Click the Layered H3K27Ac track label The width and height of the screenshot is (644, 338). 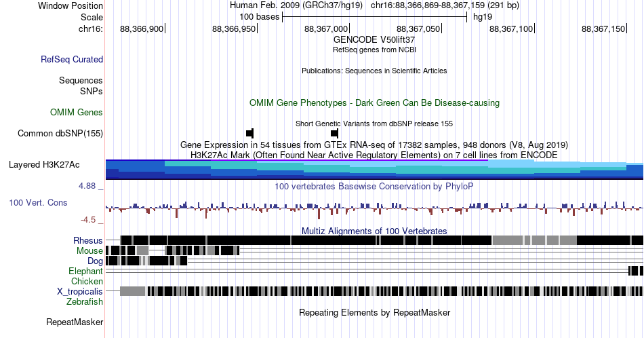[44, 164]
